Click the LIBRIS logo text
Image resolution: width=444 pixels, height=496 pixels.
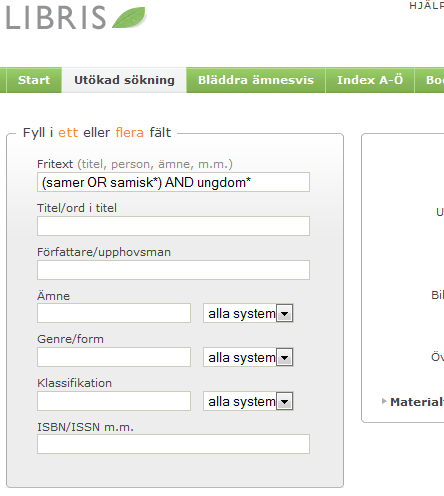click(56, 18)
